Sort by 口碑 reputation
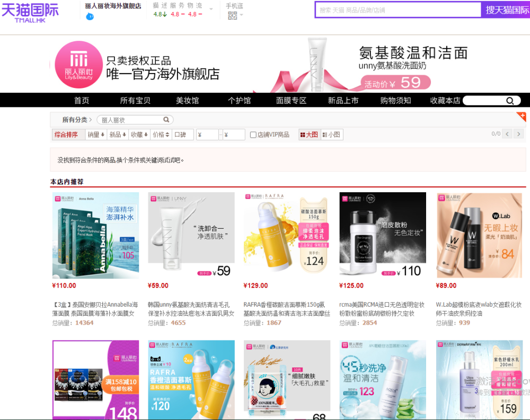The image size is (530, 420). click(182, 135)
